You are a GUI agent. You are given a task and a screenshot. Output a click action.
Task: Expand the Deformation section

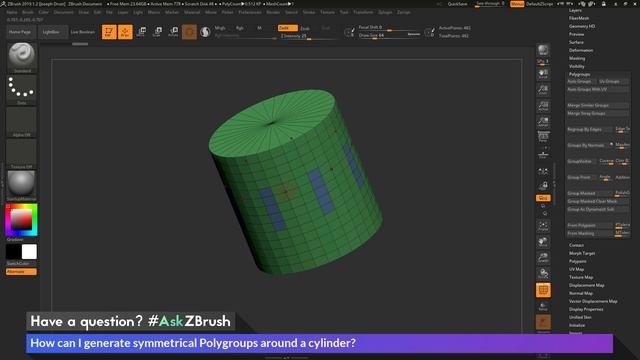pos(581,50)
